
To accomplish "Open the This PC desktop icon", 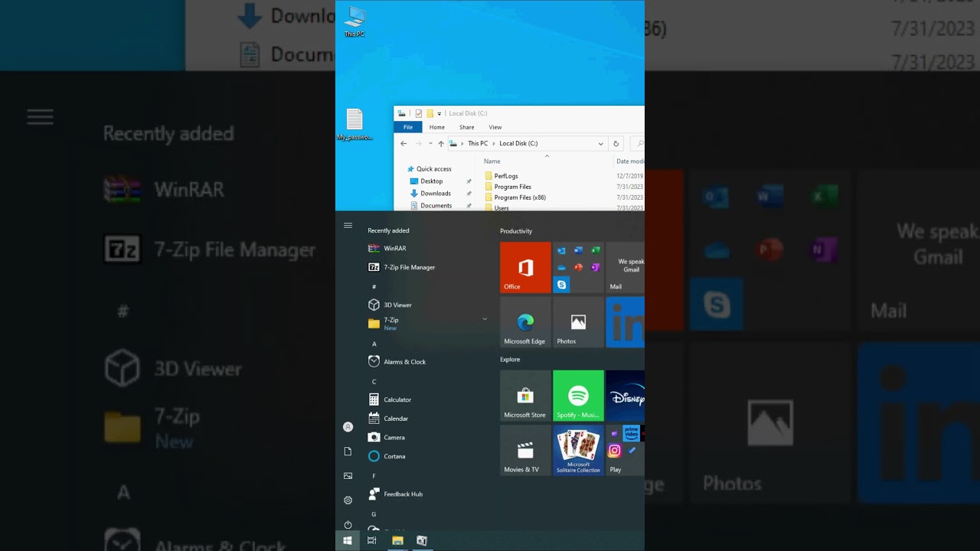I will pos(354,21).
